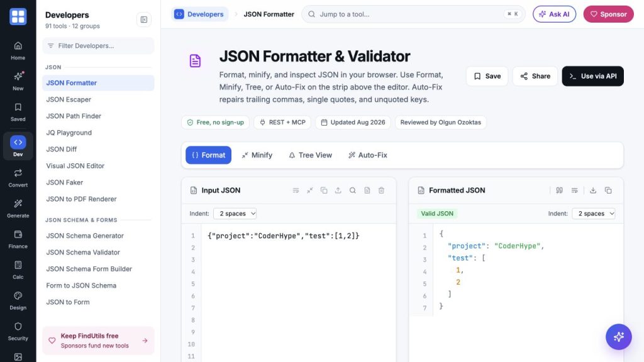Viewport: 644px width, 362px height.
Task: Download the Formatted JSON output
Action: 593,190
